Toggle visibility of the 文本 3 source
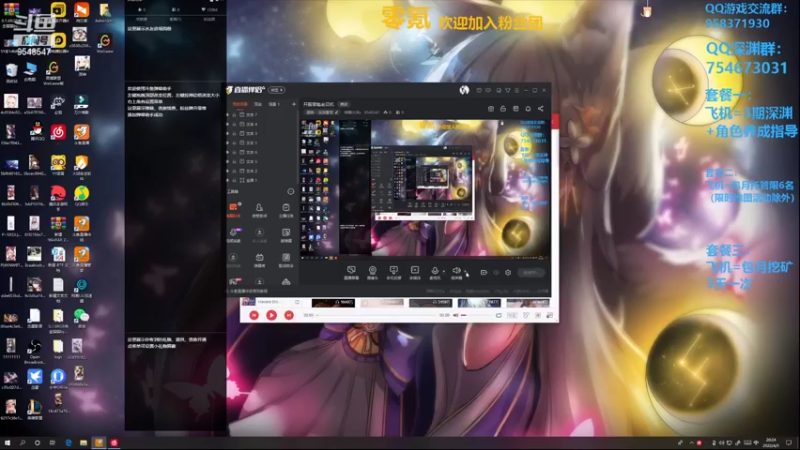 pos(235,133)
